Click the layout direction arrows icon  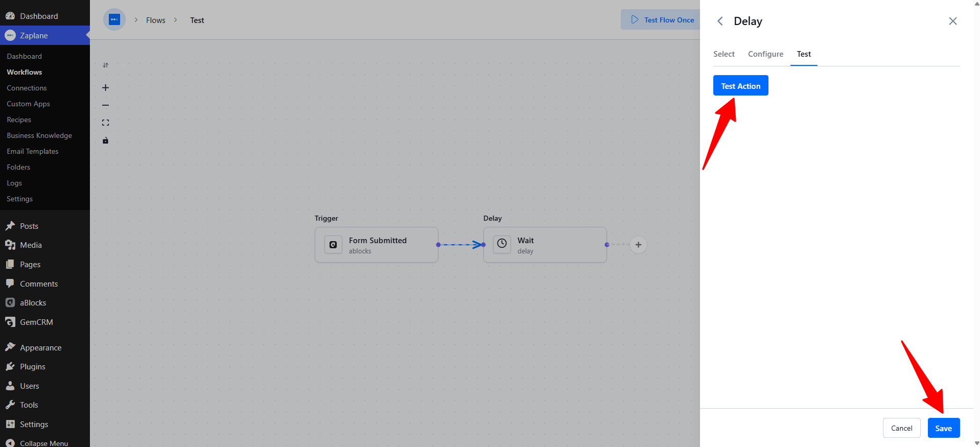click(x=105, y=65)
